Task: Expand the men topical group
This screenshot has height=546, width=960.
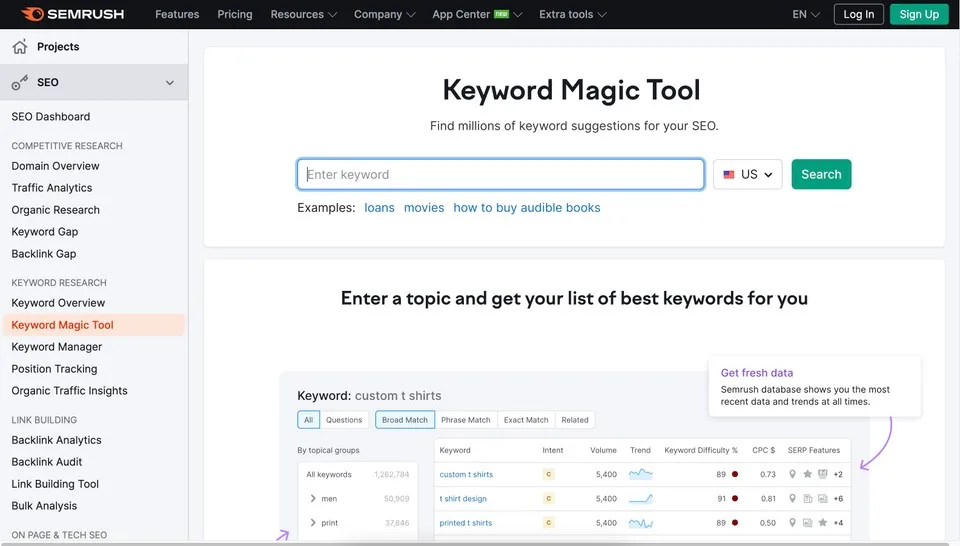Action: (x=313, y=498)
